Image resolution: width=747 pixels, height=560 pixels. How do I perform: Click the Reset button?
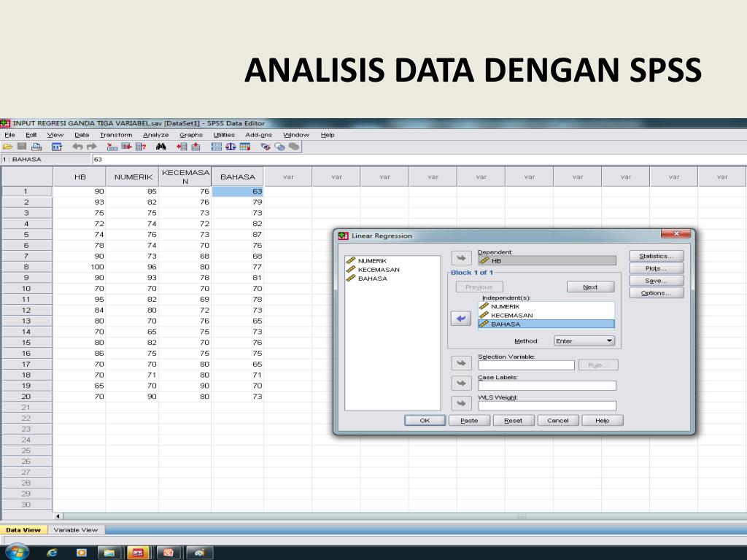pos(513,421)
